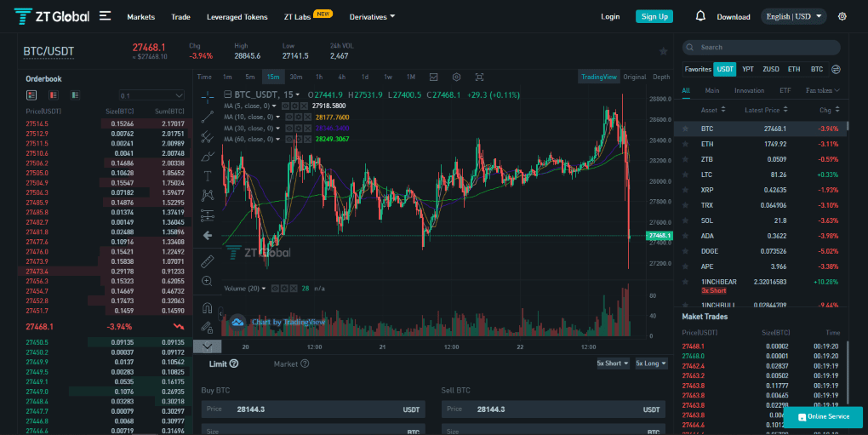Enable the magnet snap mode

207,307
